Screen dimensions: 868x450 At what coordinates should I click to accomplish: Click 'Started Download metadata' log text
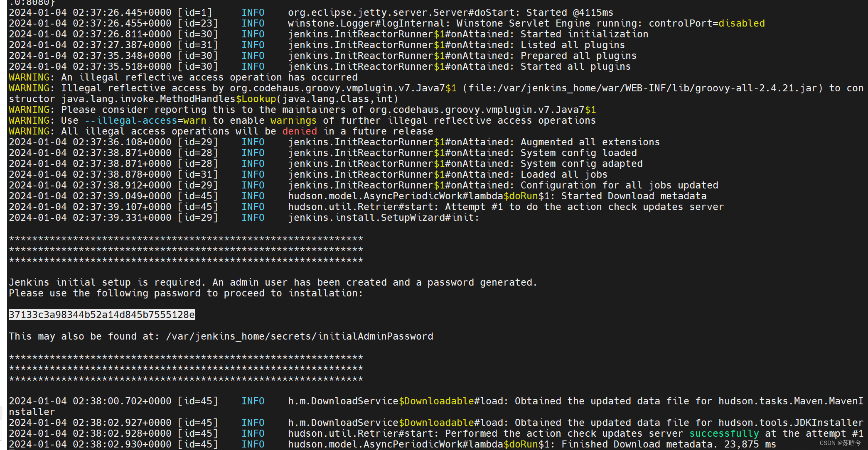pos(634,196)
